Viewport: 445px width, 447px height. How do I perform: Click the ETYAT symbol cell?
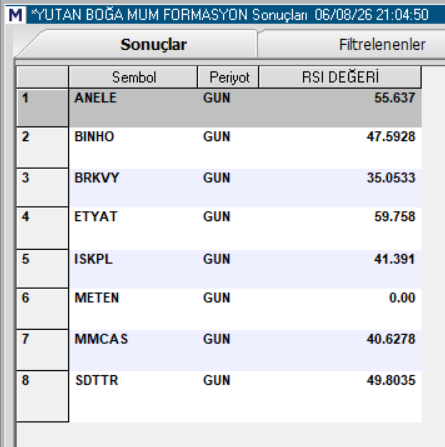pyautogui.click(x=133, y=228)
